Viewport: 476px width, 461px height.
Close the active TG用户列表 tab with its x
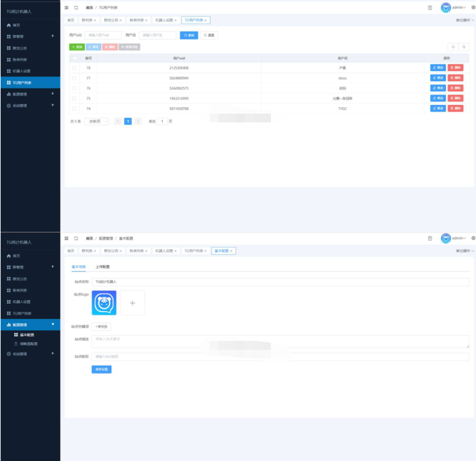206,20
